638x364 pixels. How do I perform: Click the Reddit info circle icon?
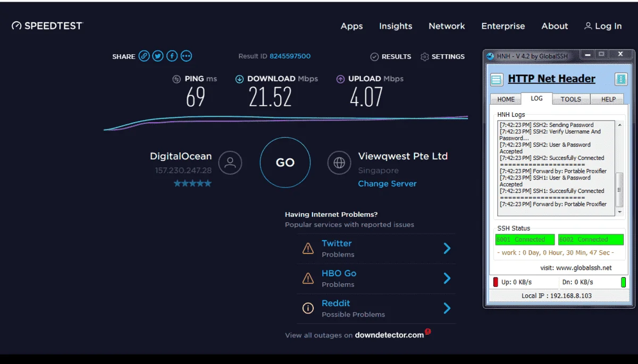pyautogui.click(x=308, y=308)
